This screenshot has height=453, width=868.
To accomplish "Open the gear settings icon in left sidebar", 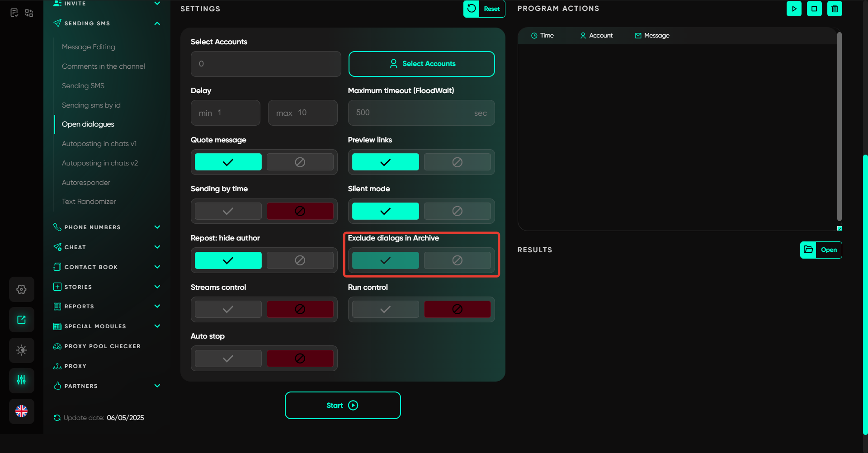I will [21, 289].
